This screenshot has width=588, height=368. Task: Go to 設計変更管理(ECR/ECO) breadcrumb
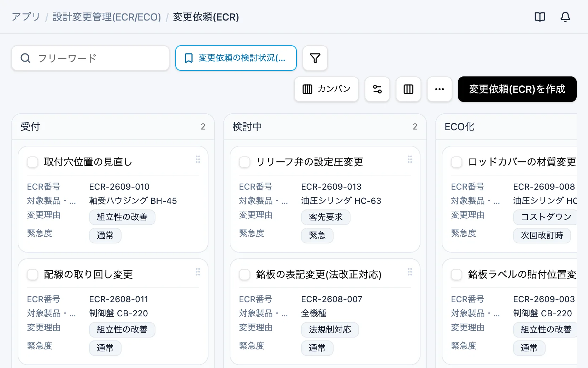click(x=107, y=17)
